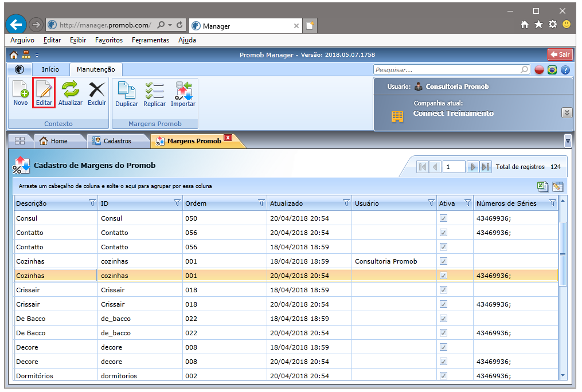The height and width of the screenshot is (392, 582).
Task: Open the browser settings gear icon
Action: [x=553, y=25]
